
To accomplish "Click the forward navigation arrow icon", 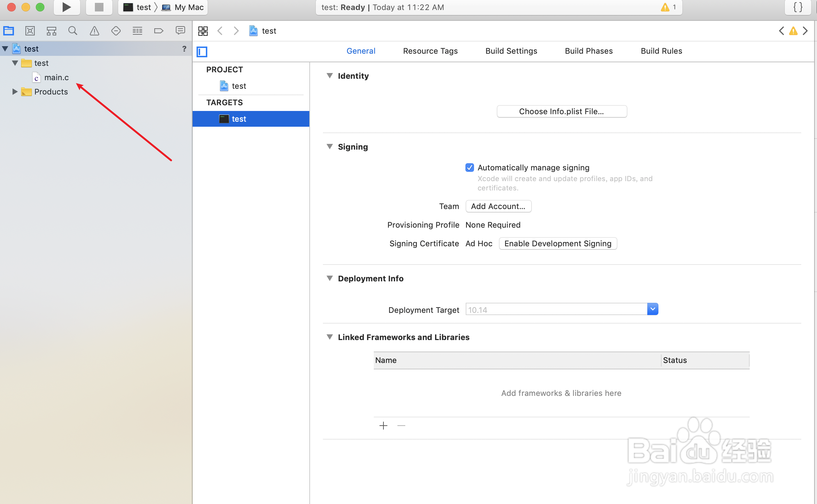I will pyautogui.click(x=236, y=31).
